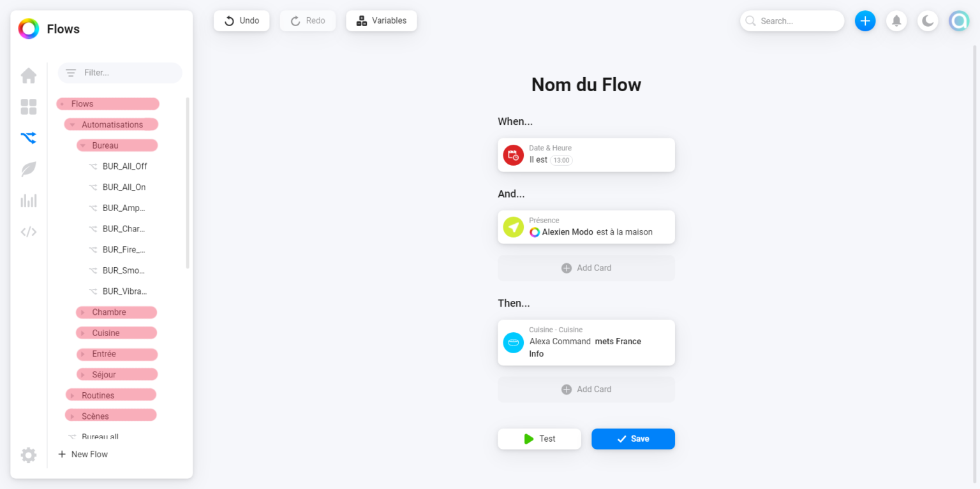Click the Filter field above the flow list

point(119,73)
